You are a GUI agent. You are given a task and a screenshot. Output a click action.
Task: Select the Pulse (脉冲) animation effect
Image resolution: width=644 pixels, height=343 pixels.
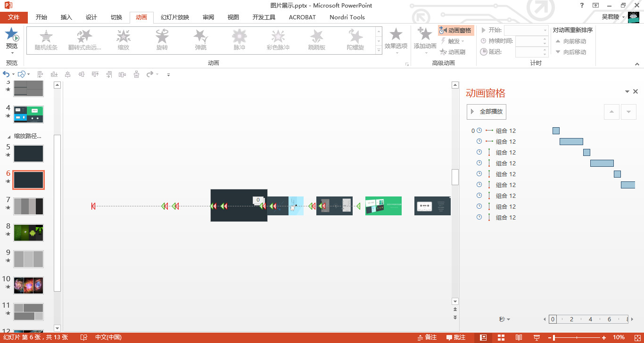[239, 40]
